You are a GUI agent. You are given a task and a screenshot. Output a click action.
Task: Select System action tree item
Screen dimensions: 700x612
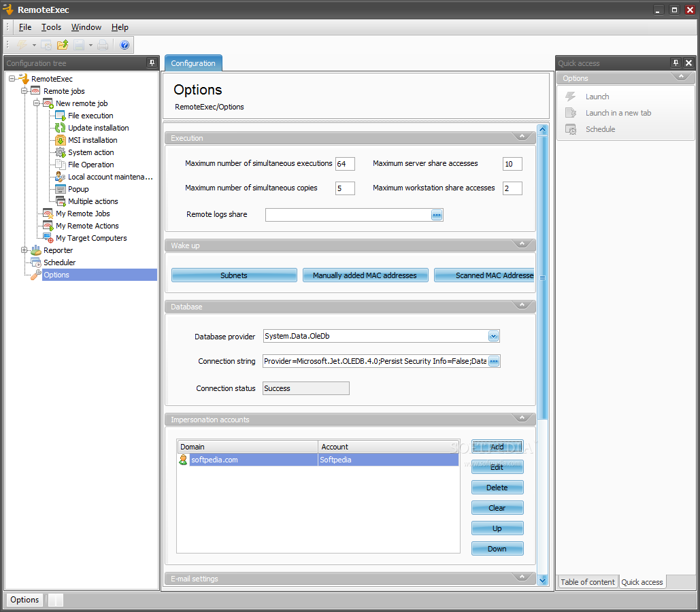tap(90, 152)
